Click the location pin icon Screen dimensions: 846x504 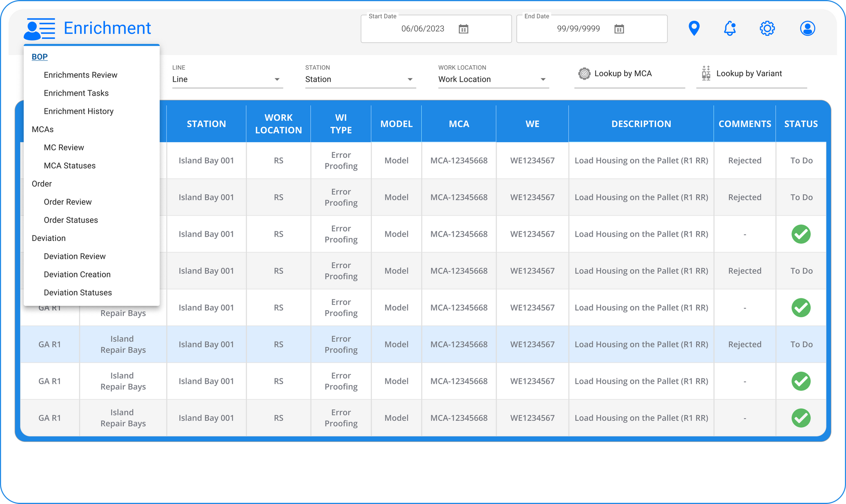pos(694,29)
